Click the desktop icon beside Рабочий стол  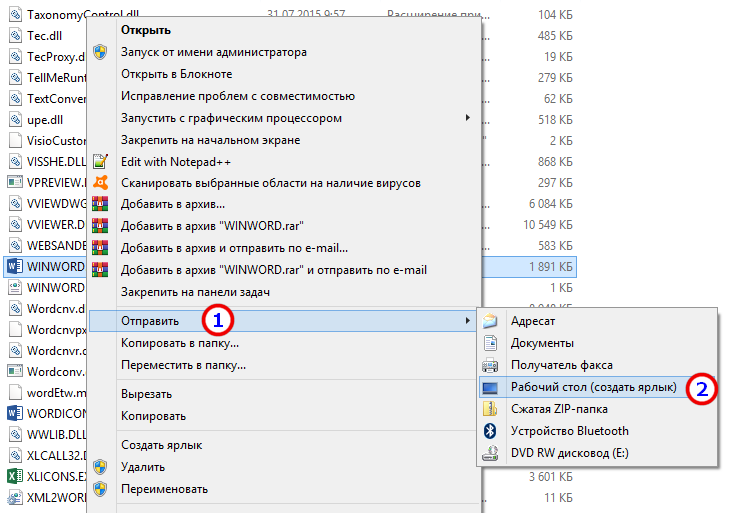pyautogui.click(x=490, y=387)
